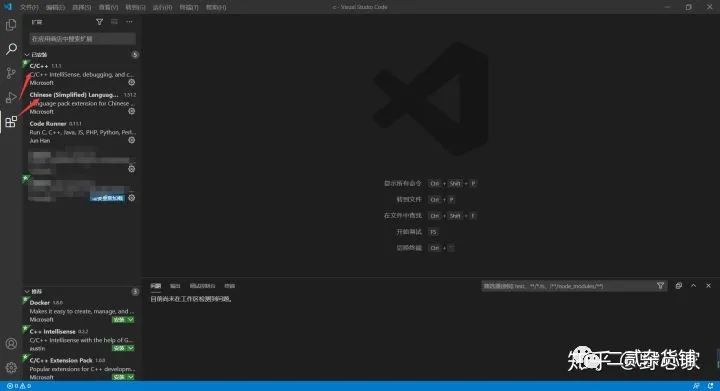
Task: Collapse the installed extensions section
Action: 27,55
